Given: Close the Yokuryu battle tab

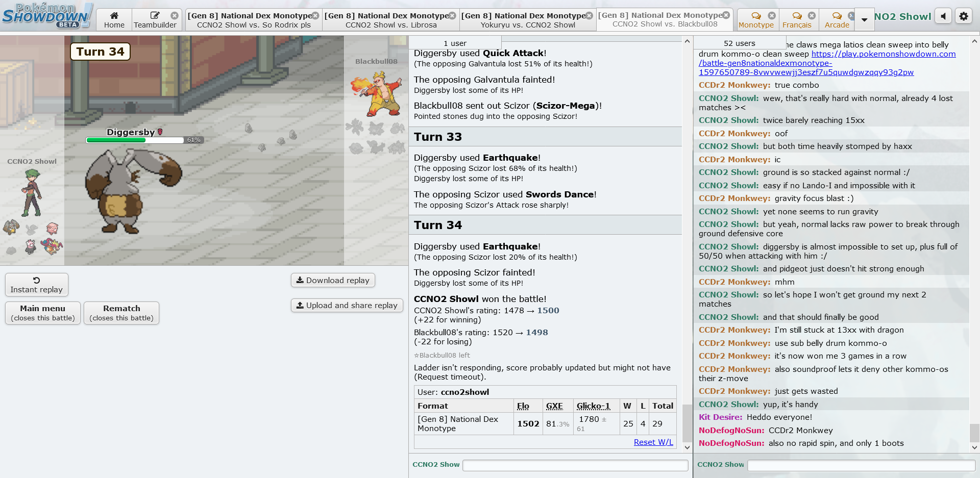Looking at the screenshot, I should click(589, 16).
